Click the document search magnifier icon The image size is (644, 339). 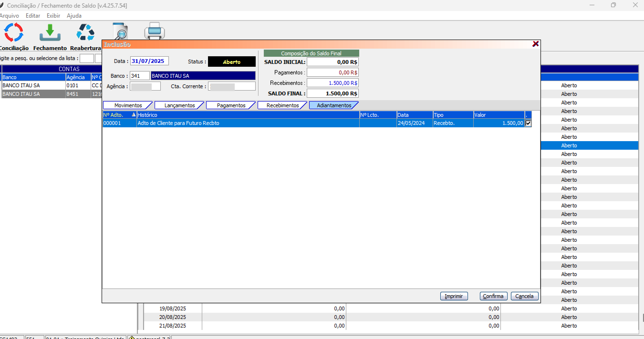[x=120, y=31]
